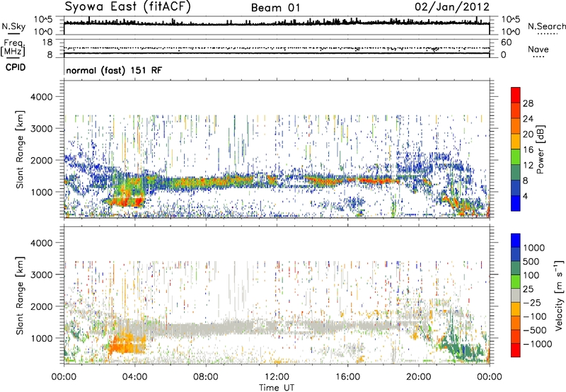Click the blue bottom of power color bar
The height and width of the screenshot is (392, 566).
(516, 203)
